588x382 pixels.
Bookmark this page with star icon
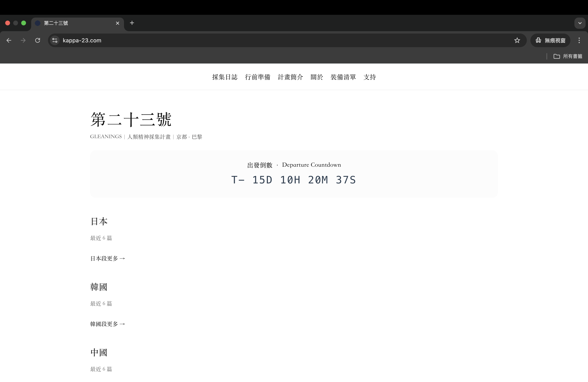pyautogui.click(x=517, y=41)
